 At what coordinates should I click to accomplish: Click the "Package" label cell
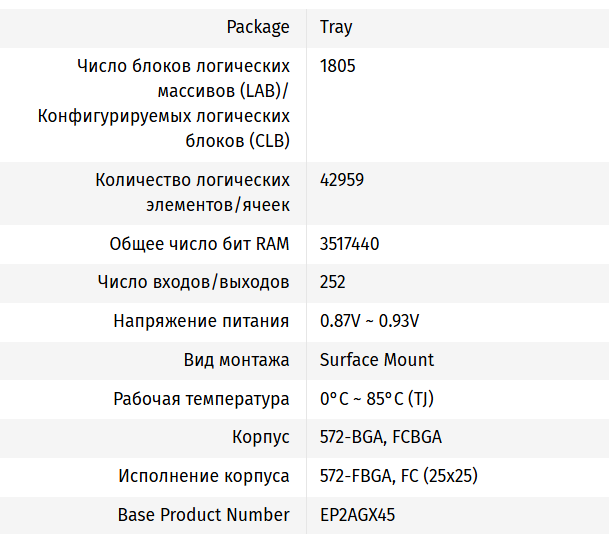tap(258, 27)
